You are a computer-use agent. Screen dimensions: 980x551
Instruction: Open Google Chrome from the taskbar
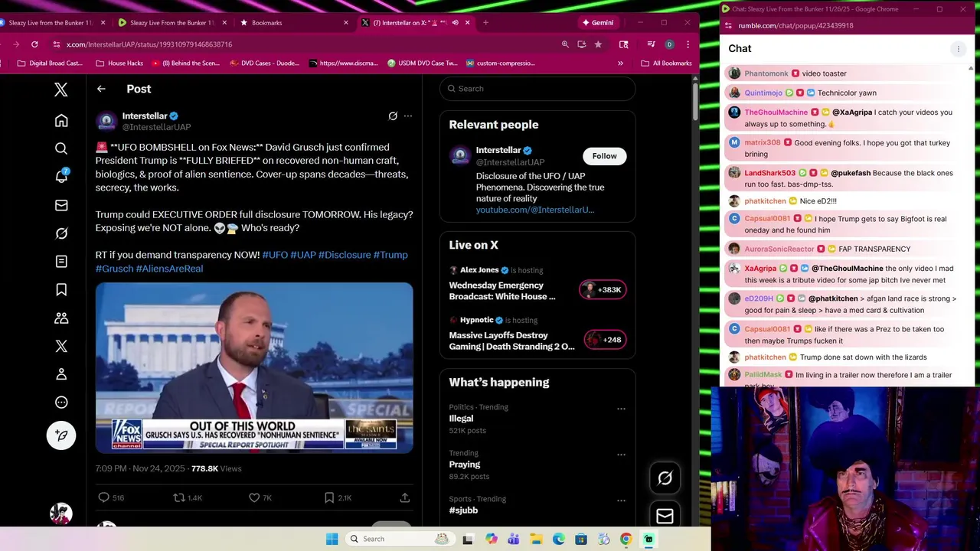pyautogui.click(x=626, y=539)
